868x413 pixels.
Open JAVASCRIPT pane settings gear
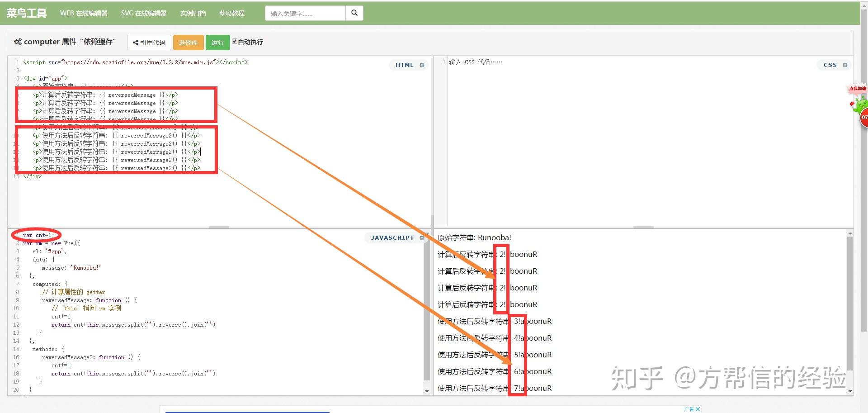tap(422, 237)
